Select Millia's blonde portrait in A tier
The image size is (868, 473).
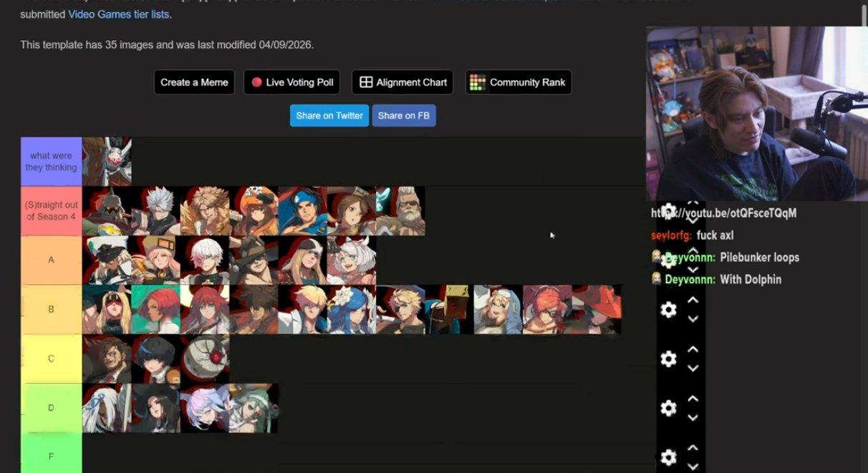point(302,260)
